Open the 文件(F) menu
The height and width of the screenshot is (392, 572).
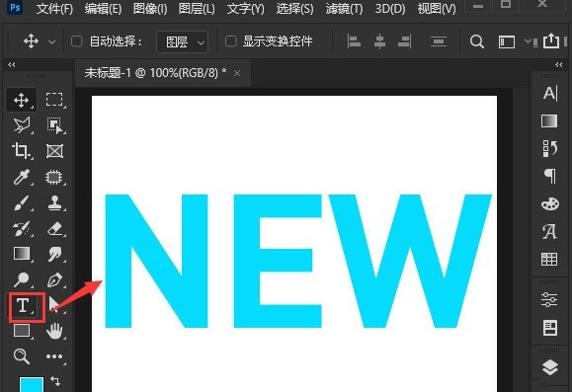[x=54, y=8]
